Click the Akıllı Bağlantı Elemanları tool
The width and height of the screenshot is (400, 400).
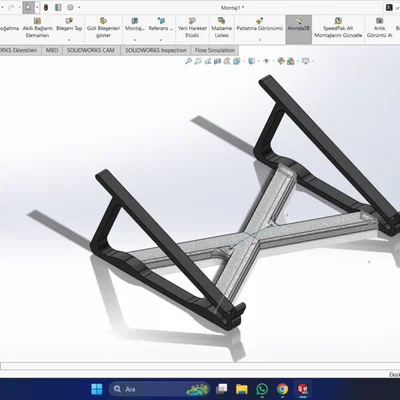coord(37,28)
